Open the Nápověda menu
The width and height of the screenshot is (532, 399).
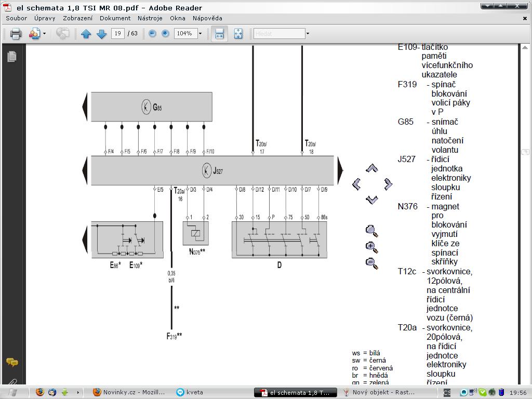(207, 18)
